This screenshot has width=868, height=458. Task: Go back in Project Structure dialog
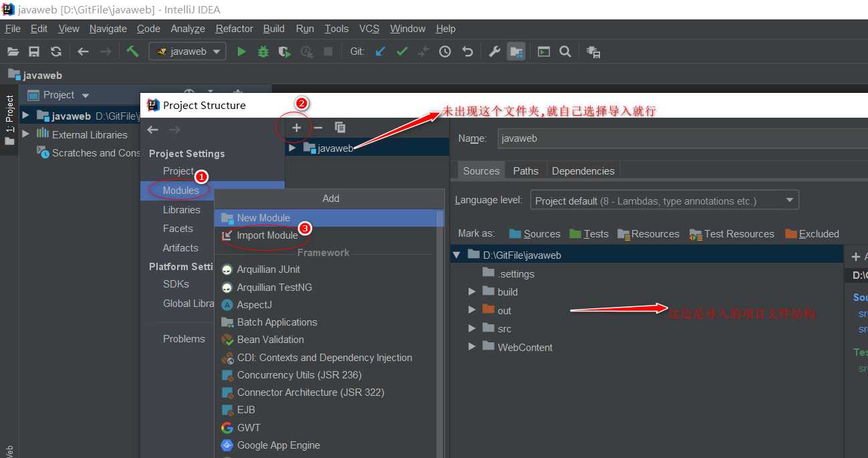tap(153, 130)
